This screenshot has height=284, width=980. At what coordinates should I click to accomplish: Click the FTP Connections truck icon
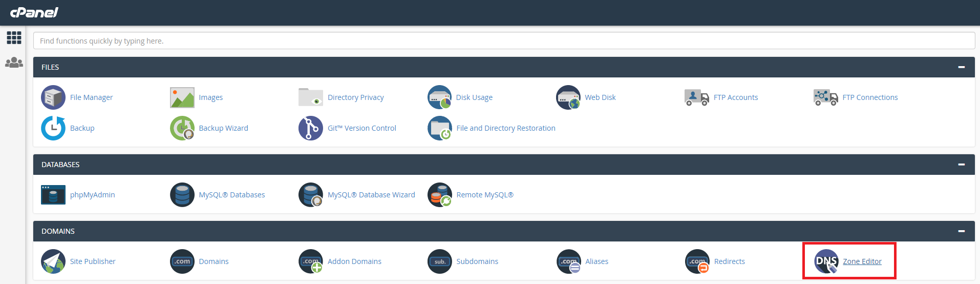click(x=826, y=97)
